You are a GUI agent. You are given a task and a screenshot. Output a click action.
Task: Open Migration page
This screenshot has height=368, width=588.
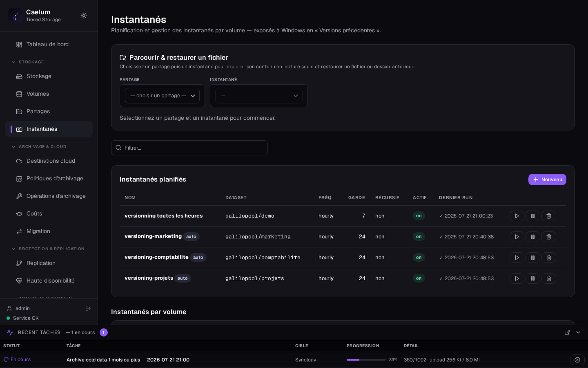49,231
